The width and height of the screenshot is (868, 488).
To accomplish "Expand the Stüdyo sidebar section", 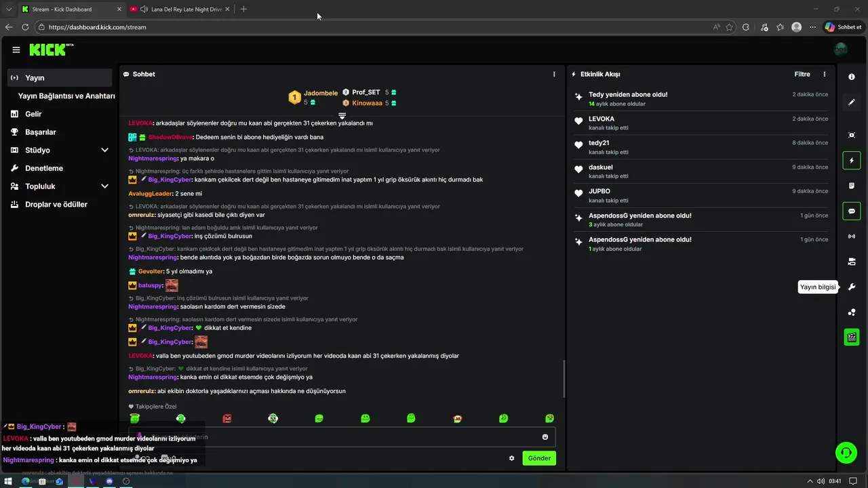I will (104, 150).
